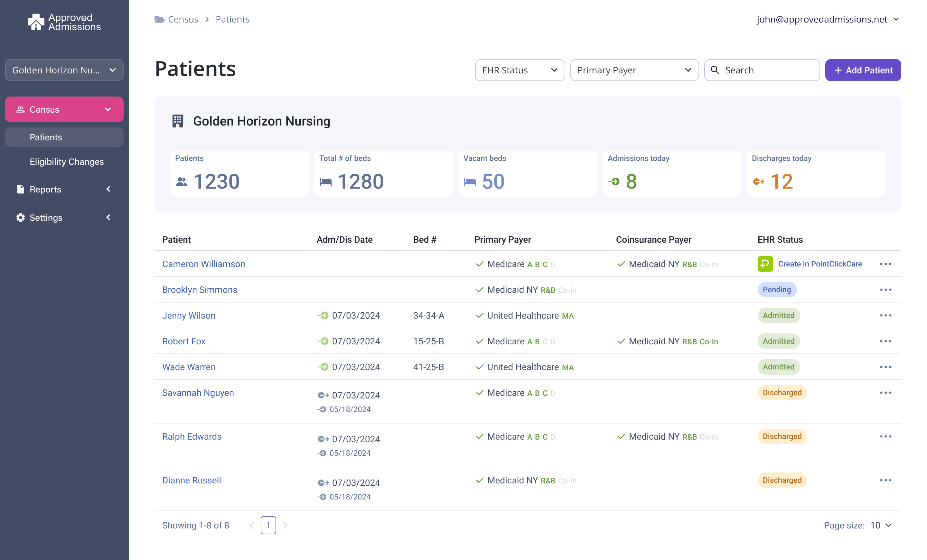Open the john@approvedadmissions.net account menu
Screen dimensions: 927x560
[828, 19]
